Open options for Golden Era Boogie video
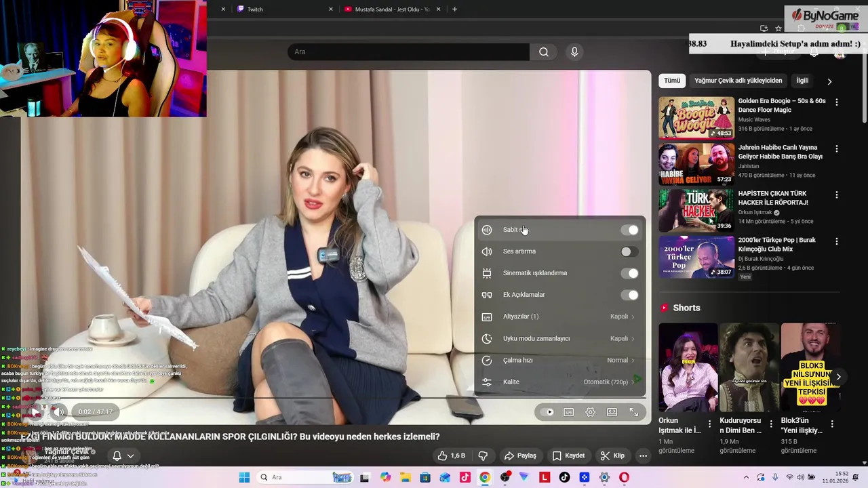Image resolution: width=868 pixels, height=488 pixels. point(836,102)
